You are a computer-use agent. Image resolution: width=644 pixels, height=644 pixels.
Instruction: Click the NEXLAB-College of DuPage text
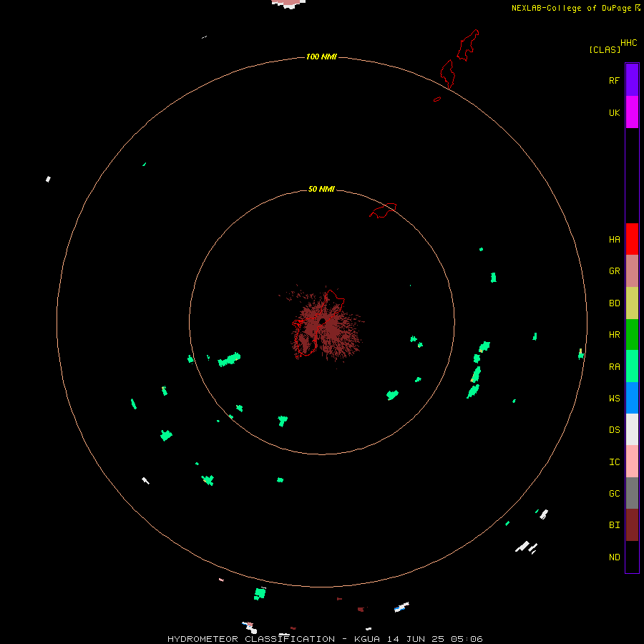pos(571,8)
